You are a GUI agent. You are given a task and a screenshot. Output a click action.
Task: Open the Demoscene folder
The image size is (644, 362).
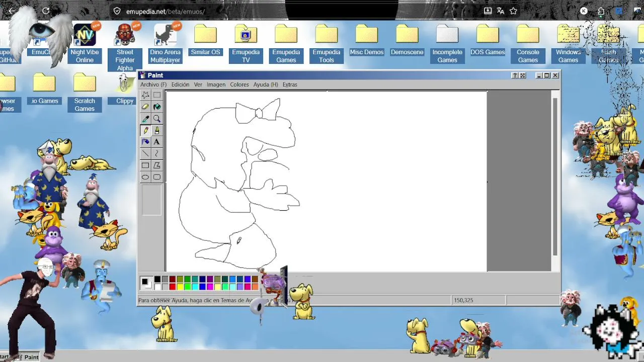pyautogui.click(x=407, y=40)
